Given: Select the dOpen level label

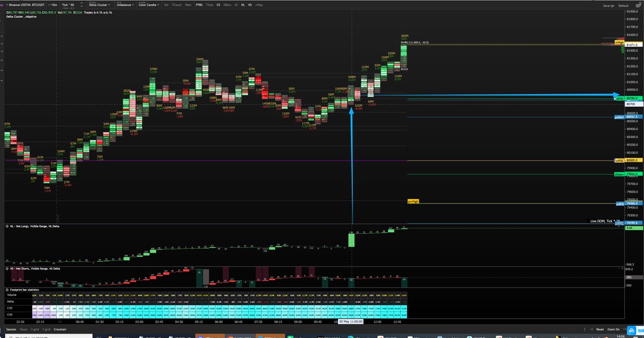Looking at the screenshot, I should 619,175.
